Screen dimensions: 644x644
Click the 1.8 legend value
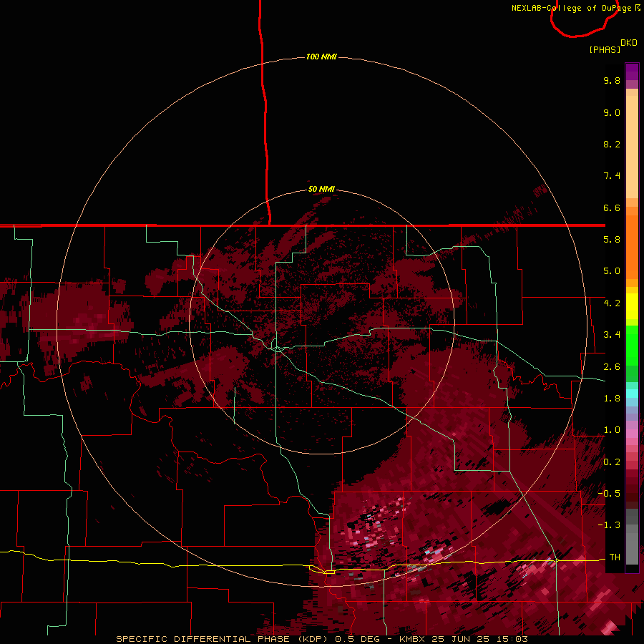(x=612, y=399)
